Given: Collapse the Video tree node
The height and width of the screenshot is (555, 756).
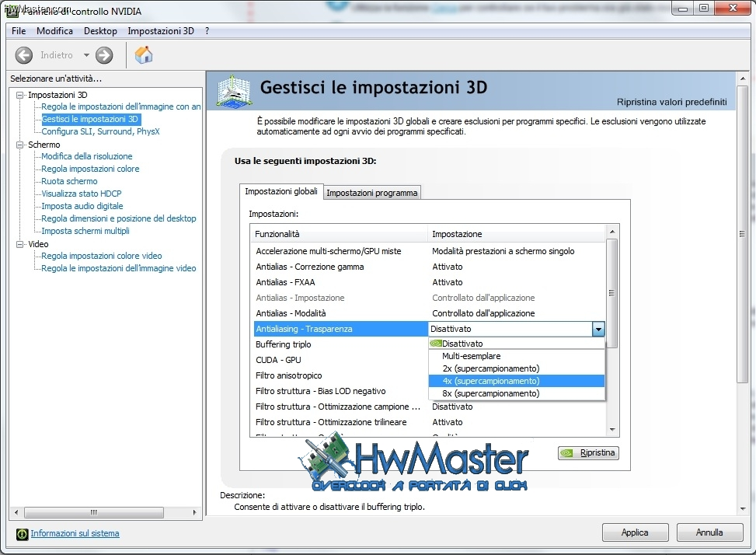Looking at the screenshot, I should tap(19, 244).
